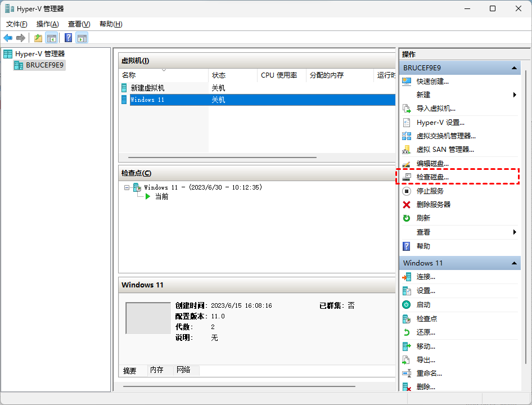Viewport: 532px width, 405px height.
Task: Click the 检查磁盘... action link
Action: tap(432, 177)
